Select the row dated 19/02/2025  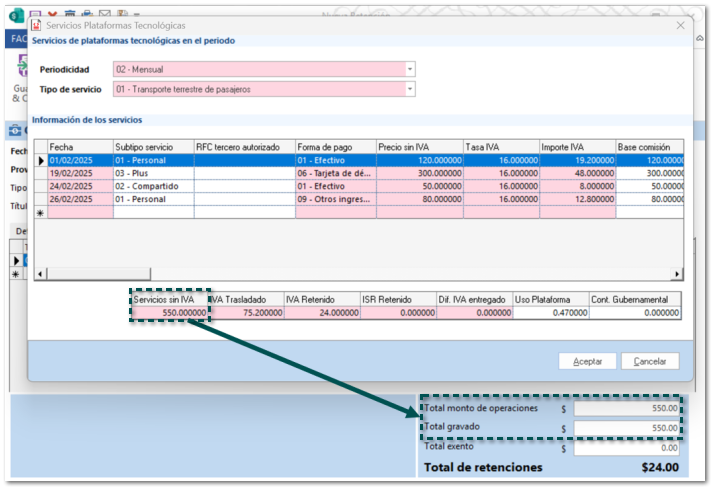79,173
